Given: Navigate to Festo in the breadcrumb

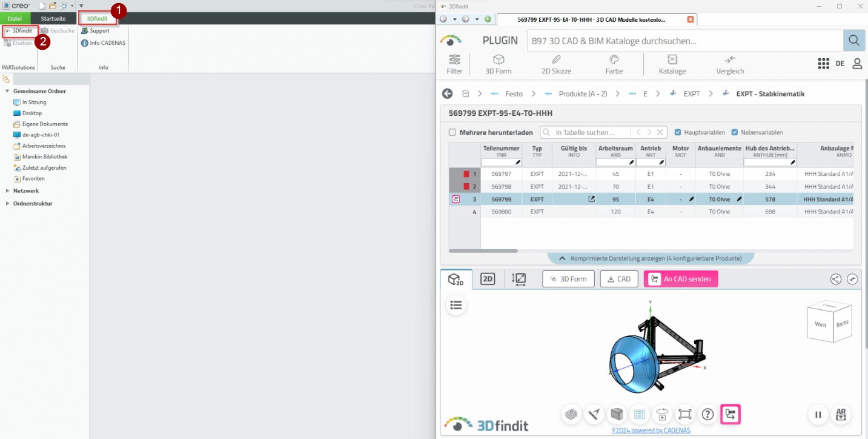Looking at the screenshot, I should click(514, 94).
